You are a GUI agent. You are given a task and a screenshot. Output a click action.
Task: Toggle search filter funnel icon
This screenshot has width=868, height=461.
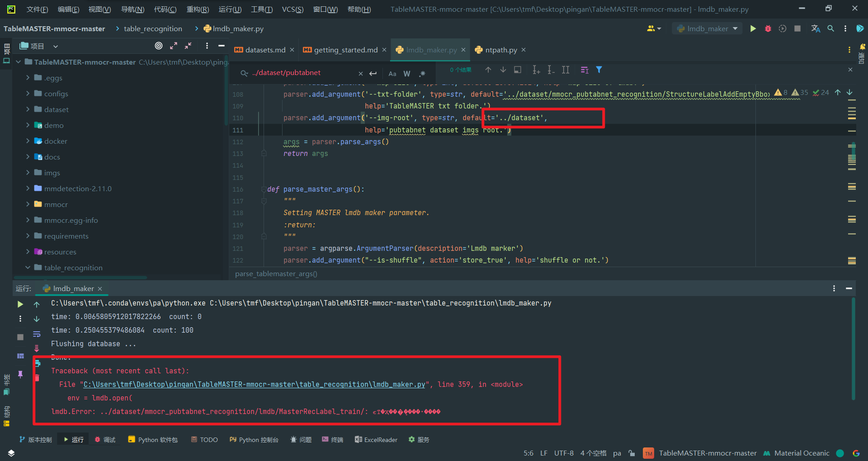pos(599,70)
